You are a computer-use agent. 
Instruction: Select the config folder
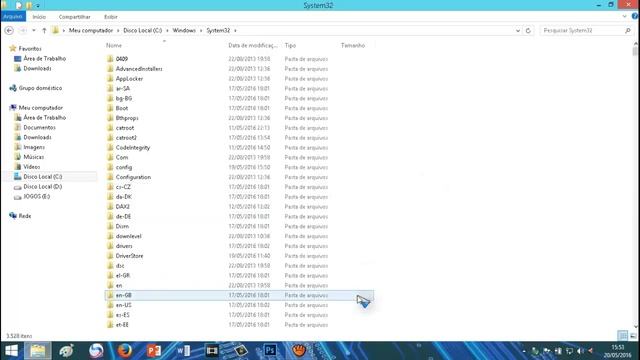[x=124, y=167]
